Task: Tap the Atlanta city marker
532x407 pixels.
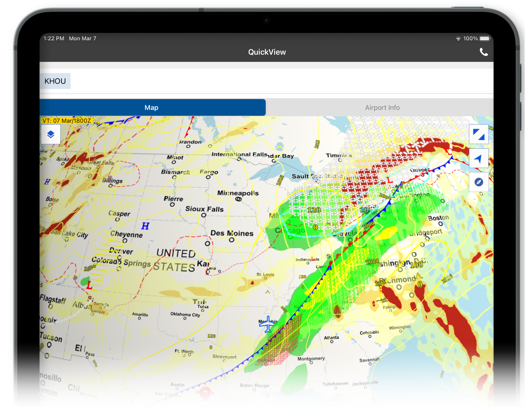Action: click(x=332, y=342)
